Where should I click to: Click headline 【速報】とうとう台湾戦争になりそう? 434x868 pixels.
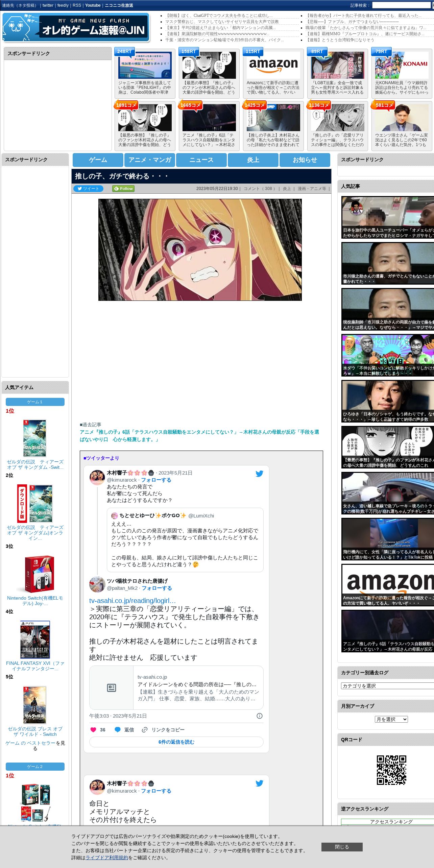coord(340,40)
